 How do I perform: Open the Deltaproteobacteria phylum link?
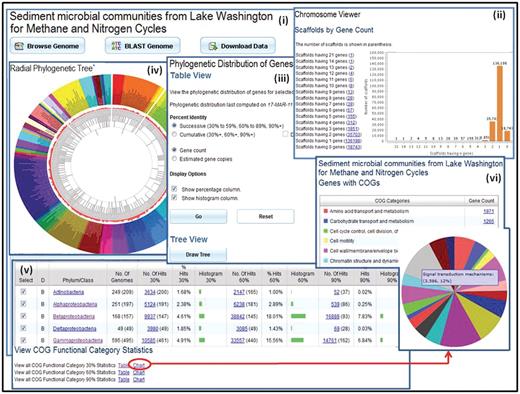74,329
